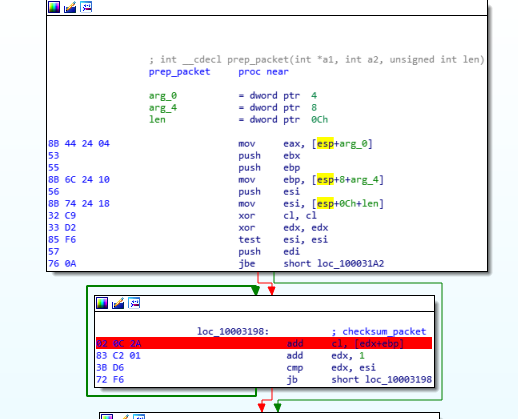
Task: Click the xor edx, edx instruction
Action: [x=283, y=228]
